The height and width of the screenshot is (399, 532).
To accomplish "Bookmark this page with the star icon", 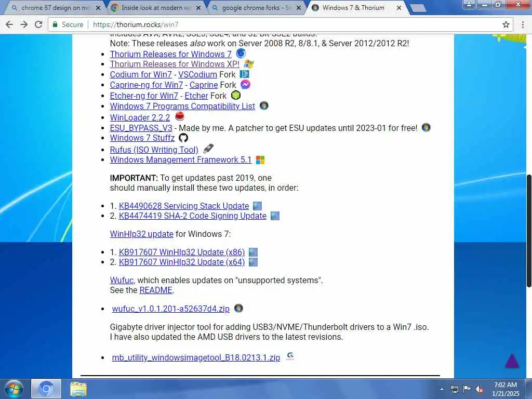I will (506, 24).
